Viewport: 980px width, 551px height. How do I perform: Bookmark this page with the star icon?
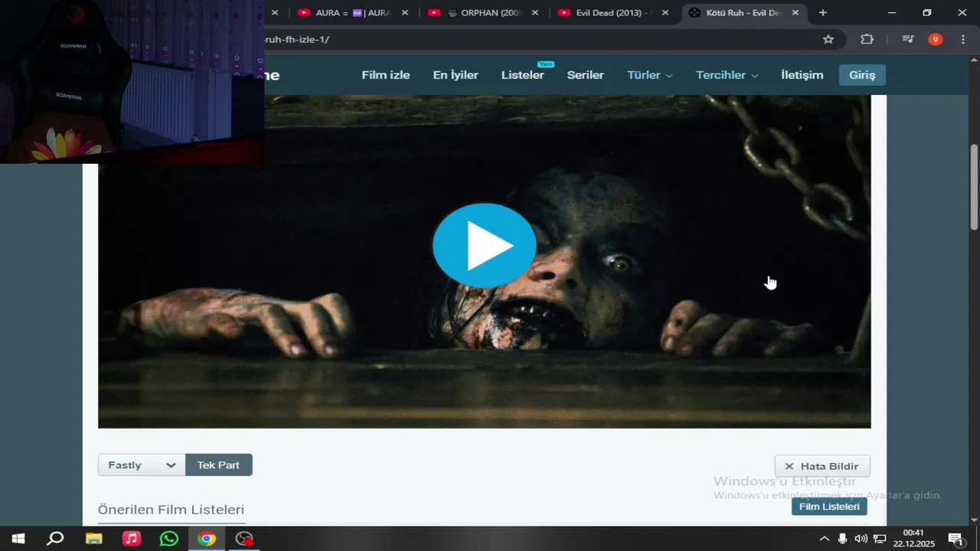tap(828, 39)
